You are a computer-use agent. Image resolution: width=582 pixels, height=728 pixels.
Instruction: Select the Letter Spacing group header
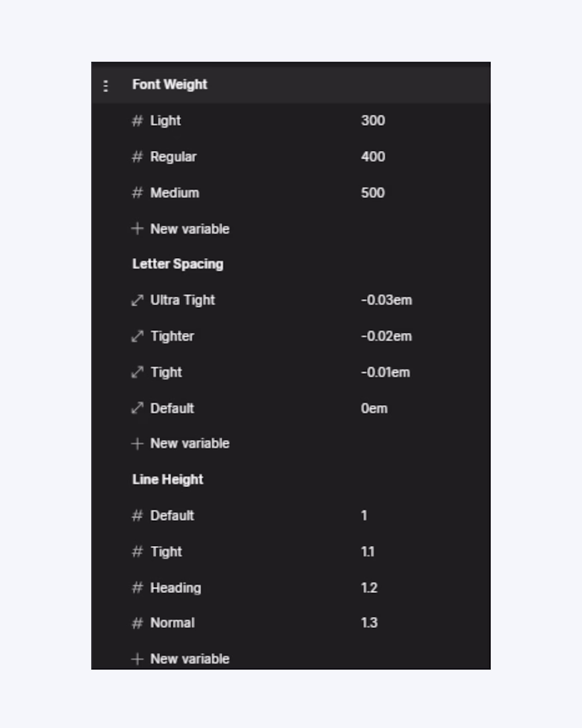(x=178, y=264)
